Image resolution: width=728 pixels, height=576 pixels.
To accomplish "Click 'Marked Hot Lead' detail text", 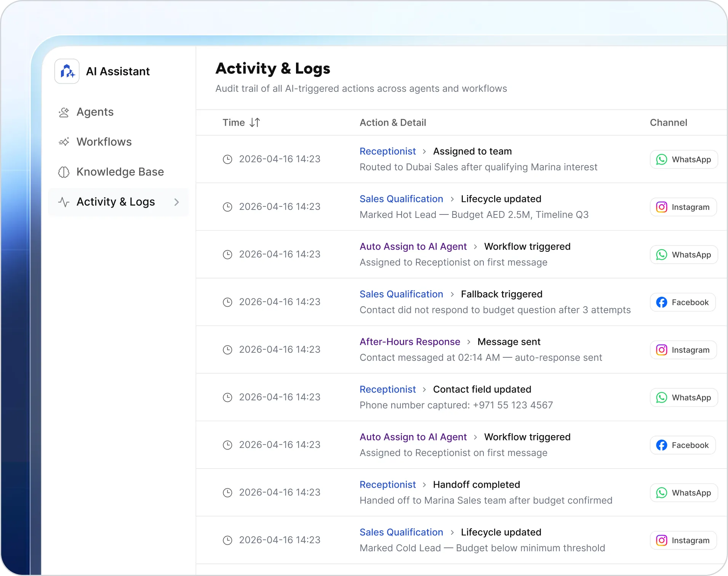I will pos(474,214).
